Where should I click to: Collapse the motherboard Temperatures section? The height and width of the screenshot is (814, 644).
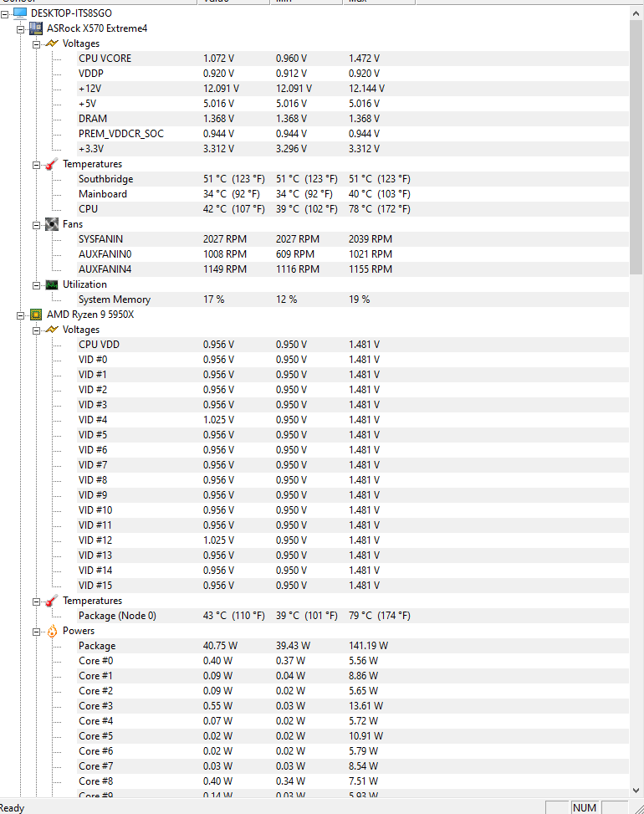(36, 165)
